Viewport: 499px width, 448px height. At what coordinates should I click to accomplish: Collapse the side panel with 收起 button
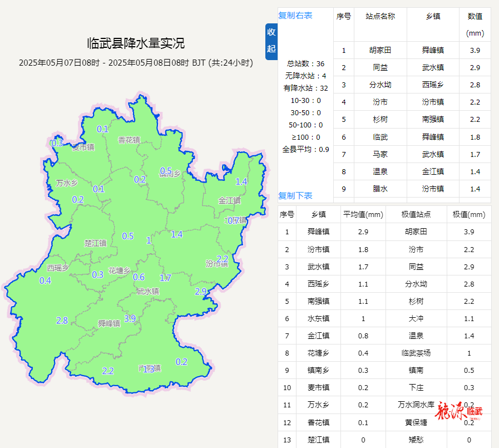click(x=271, y=41)
